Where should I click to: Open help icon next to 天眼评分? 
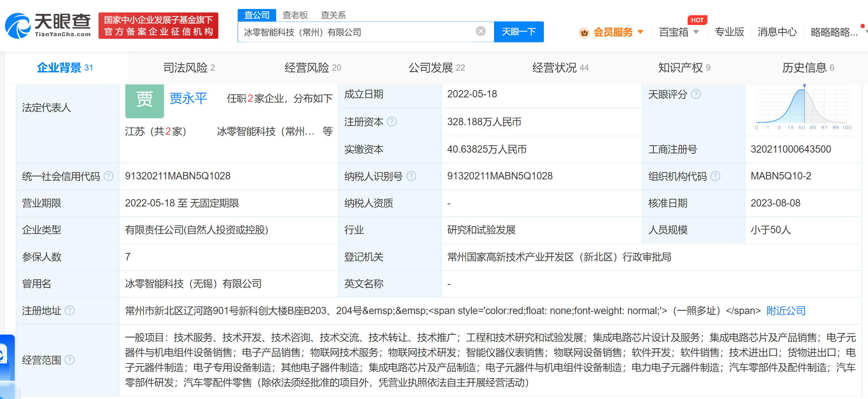[x=695, y=94]
